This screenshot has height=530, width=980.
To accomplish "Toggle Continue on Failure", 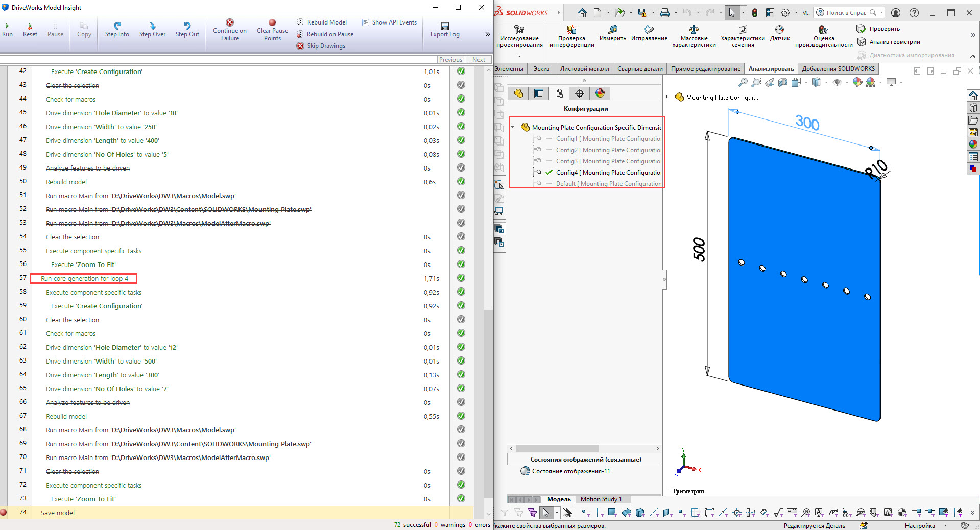I will pos(230,30).
